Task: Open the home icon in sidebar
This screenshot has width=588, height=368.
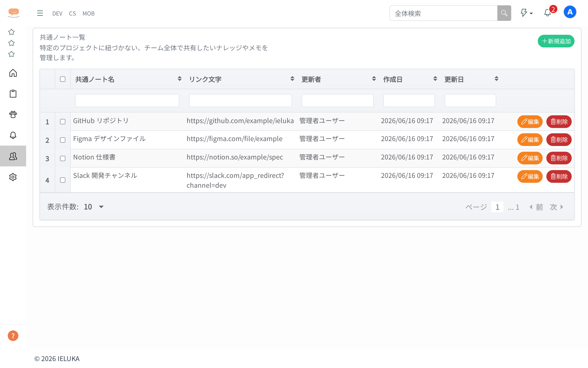Action: [13, 73]
